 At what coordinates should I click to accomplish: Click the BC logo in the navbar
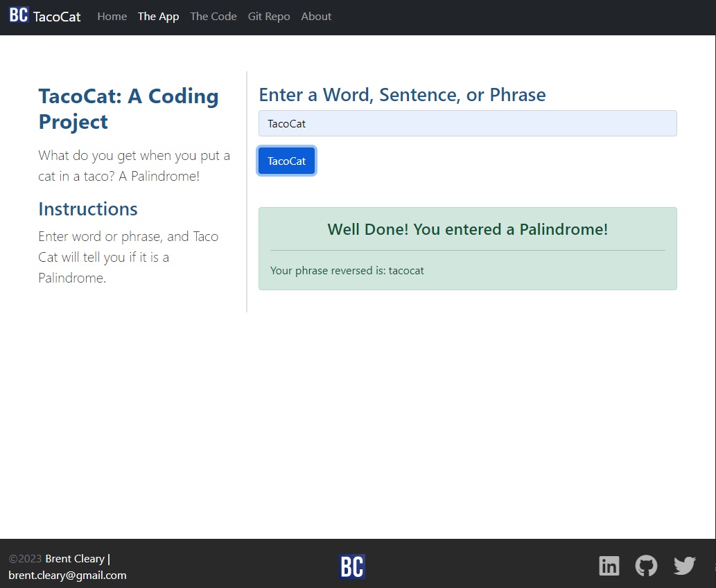tap(19, 15)
